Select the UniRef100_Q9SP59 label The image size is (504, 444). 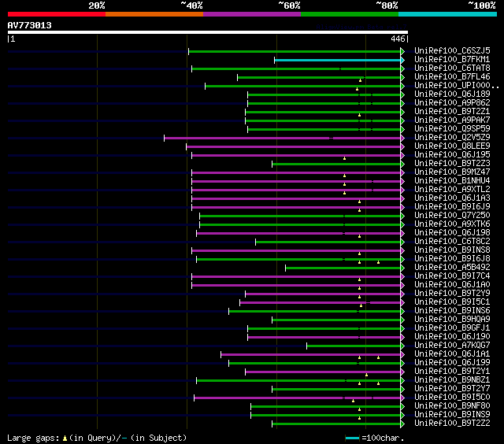[x=452, y=129]
